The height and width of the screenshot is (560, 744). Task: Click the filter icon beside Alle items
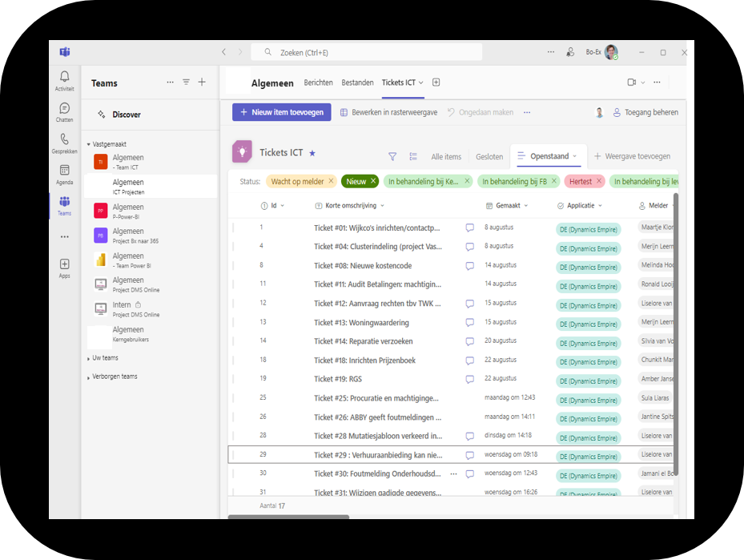[392, 157]
